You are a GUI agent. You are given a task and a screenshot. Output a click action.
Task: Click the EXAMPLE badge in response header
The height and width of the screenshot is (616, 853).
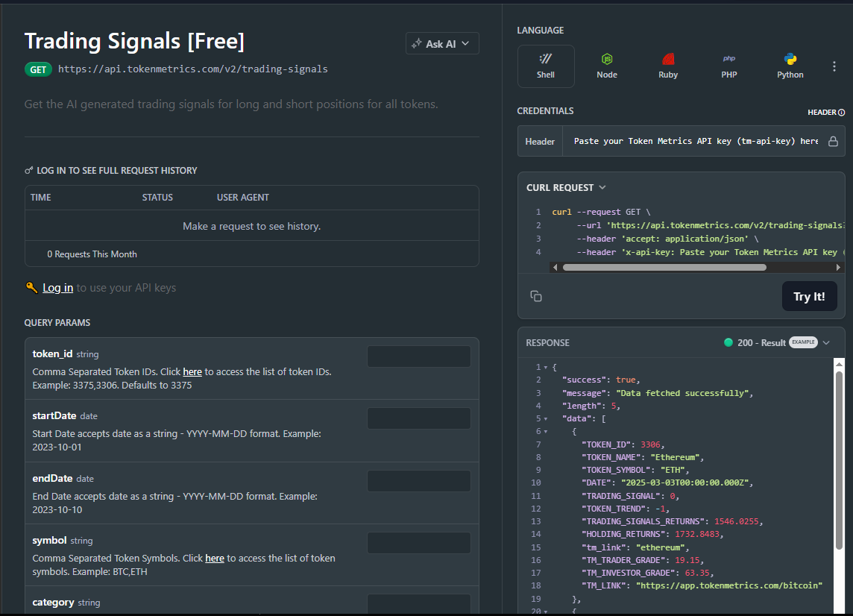point(804,342)
